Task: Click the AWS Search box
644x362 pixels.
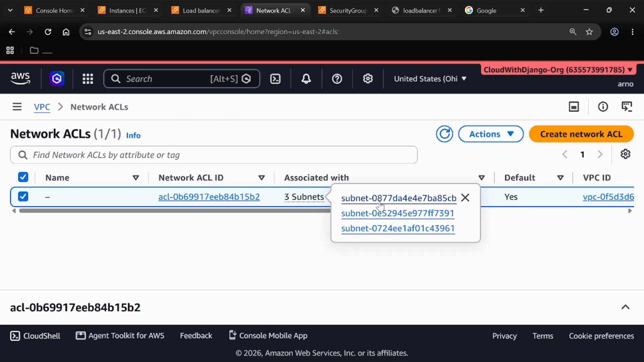Action: [x=181, y=79]
